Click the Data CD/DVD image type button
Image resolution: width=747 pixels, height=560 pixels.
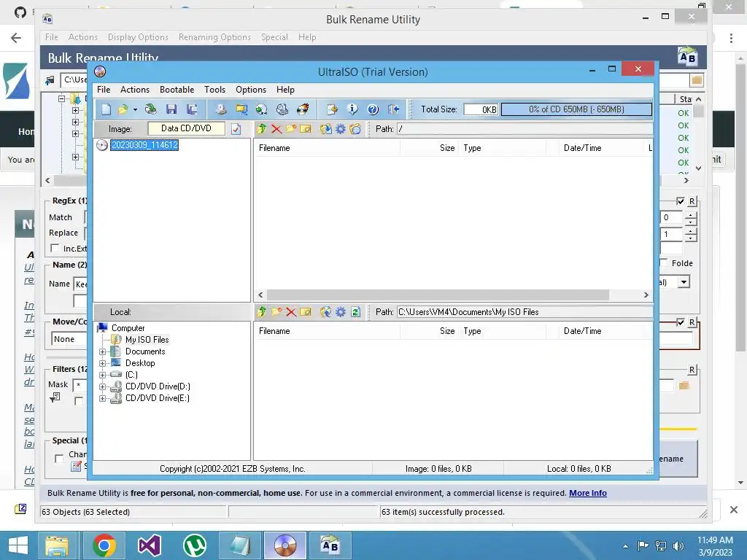pyautogui.click(x=186, y=128)
